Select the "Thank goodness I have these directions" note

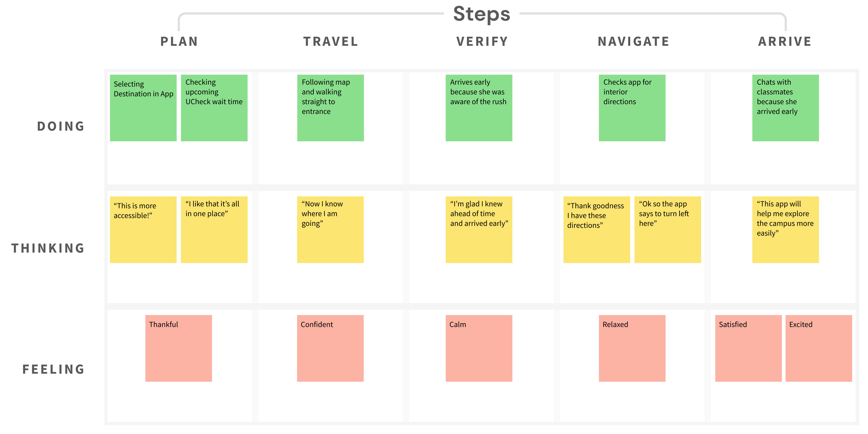point(596,229)
